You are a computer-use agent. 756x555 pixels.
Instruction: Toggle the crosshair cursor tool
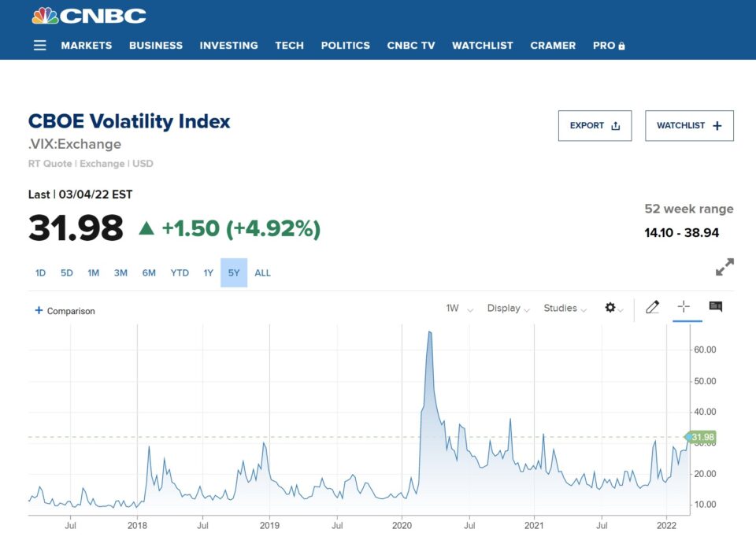coord(684,307)
